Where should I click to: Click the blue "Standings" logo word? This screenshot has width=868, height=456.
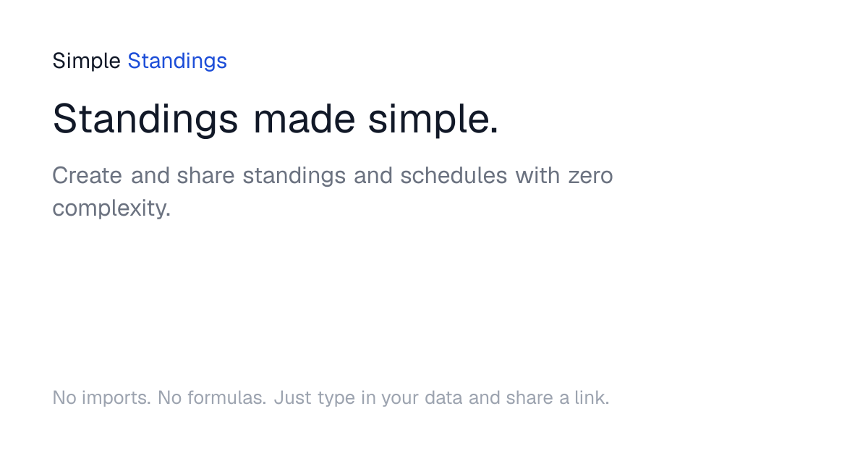[x=177, y=62]
